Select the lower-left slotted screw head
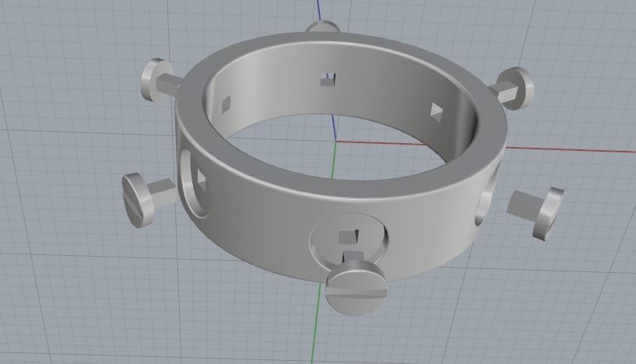The image size is (636, 364). point(139,200)
